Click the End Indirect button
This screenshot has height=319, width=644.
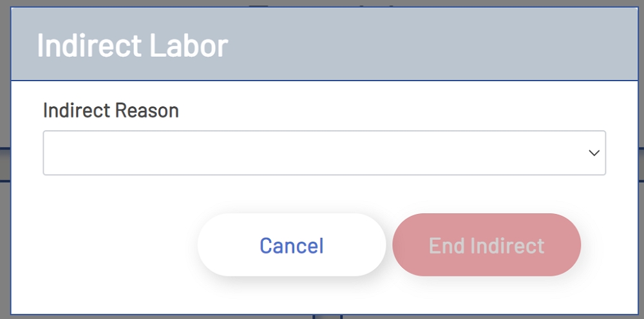coord(486,246)
